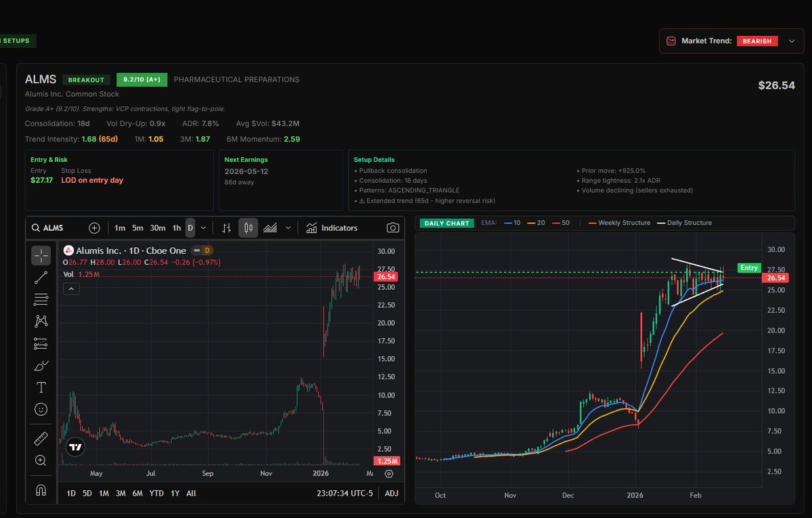This screenshot has width=812, height=518.
Task: Click the Market Trend icon
Action: click(x=671, y=41)
